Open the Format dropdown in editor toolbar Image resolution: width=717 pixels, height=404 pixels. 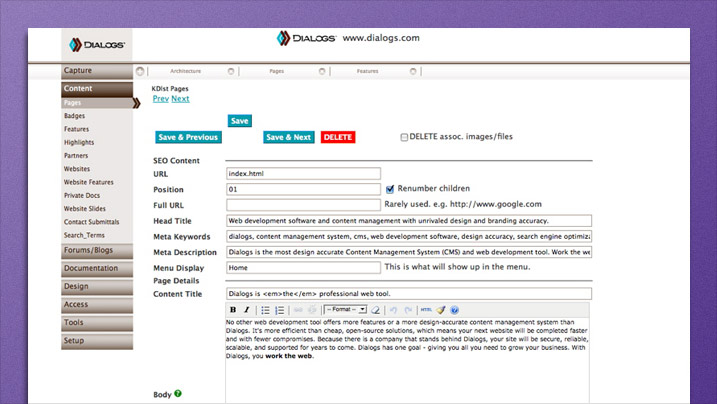pos(345,309)
